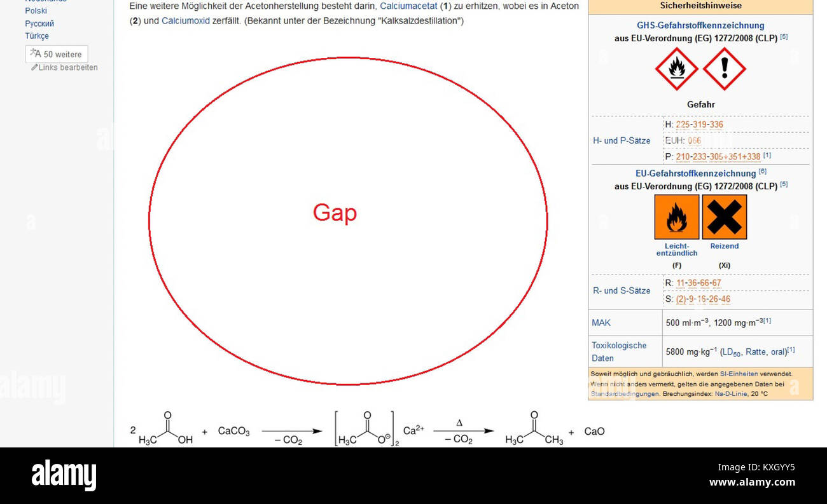
Task: Open the R- und S-Sätze link
Action: tap(622, 290)
